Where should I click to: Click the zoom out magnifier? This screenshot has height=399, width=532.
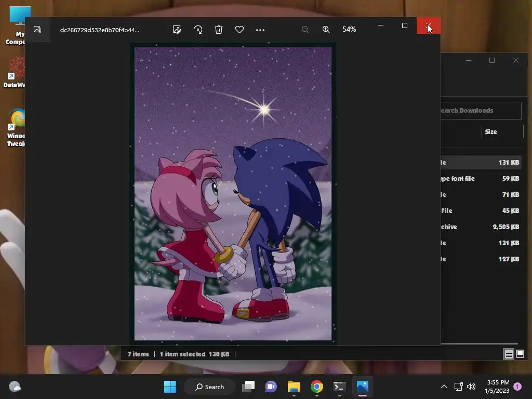click(x=305, y=30)
